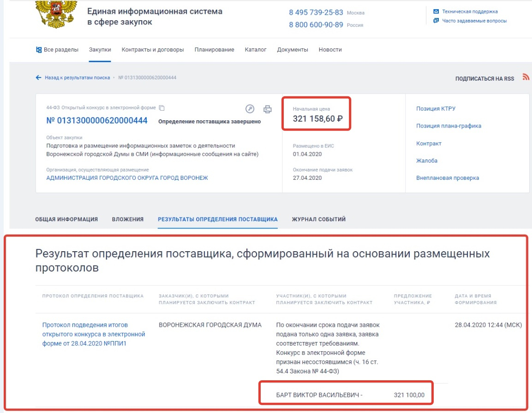This screenshot has height=413, width=532.
Task: Click the purchase object description about информационных заметок
Action: pos(152,150)
